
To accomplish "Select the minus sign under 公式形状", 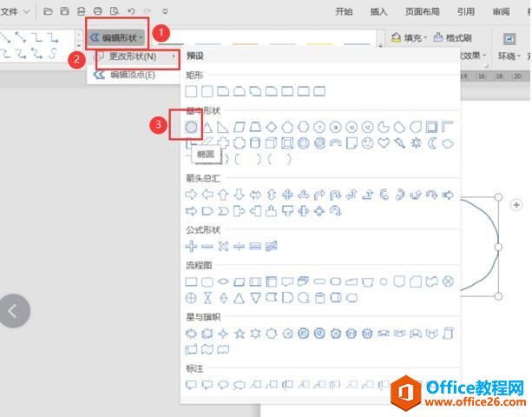I will (x=207, y=246).
